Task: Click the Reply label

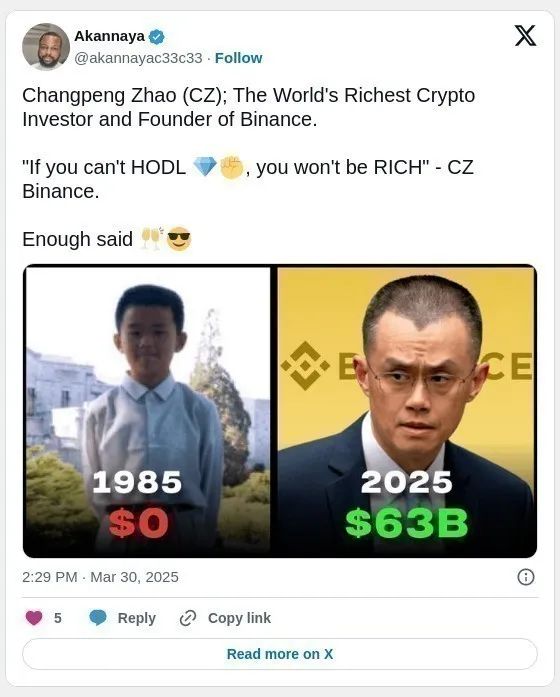Action: pos(136,618)
